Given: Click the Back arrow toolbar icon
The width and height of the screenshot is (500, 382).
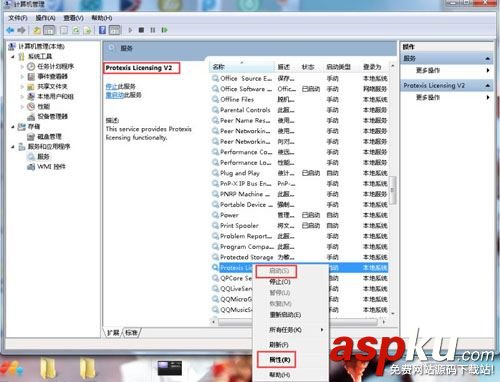Looking at the screenshot, I should 10,30.
